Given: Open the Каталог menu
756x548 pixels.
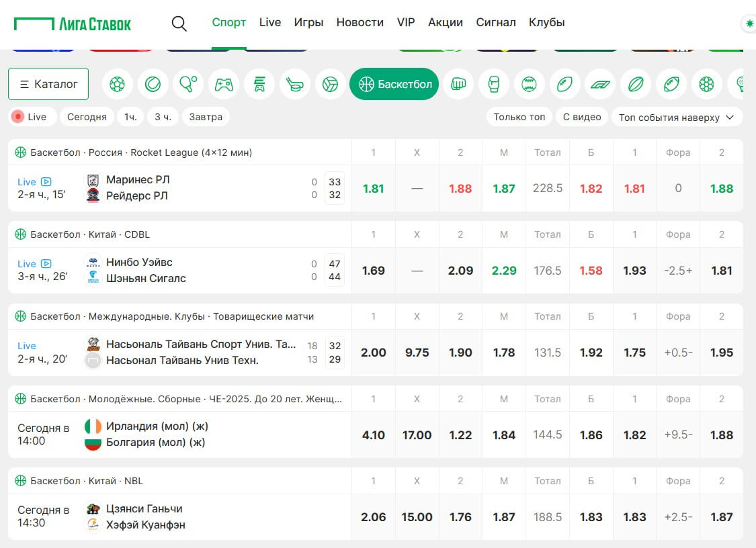Looking at the screenshot, I should click(x=48, y=84).
